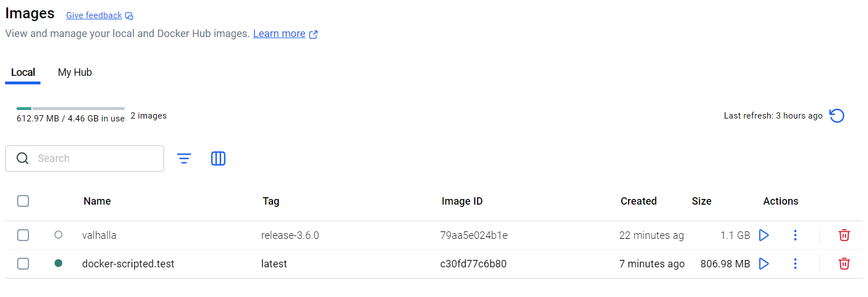Open the manage columns icon

tap(218, 158)
